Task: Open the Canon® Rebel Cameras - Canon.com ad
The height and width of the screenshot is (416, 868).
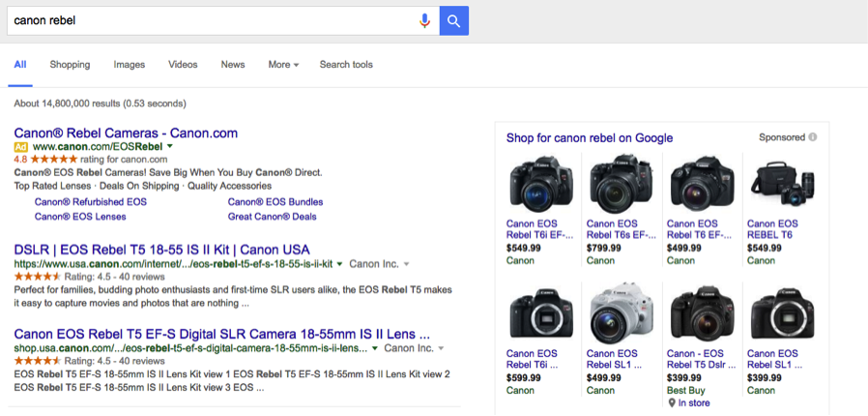Action: point(126,133)
